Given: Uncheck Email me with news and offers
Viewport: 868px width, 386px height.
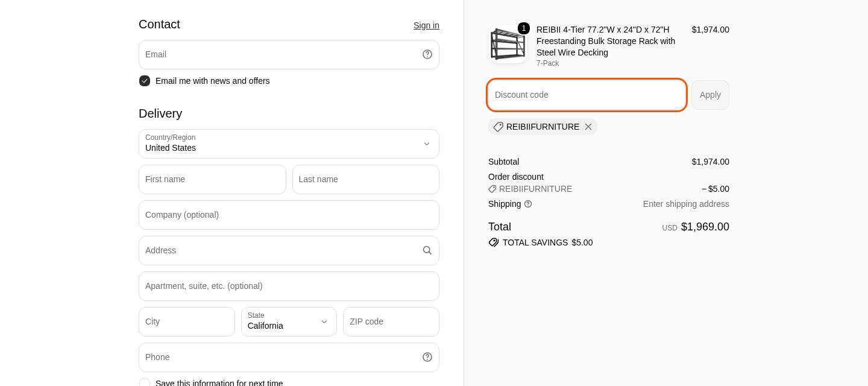Looking at the screenshot, I should [x=145, y=81].
